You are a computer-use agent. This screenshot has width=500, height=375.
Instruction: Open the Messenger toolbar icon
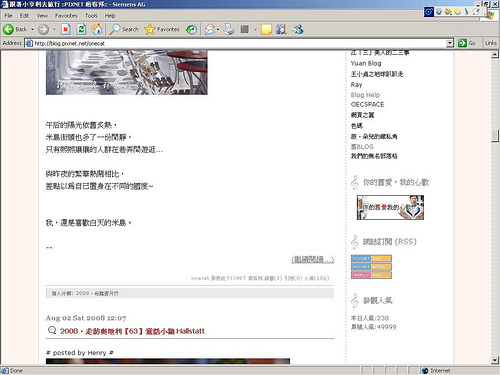point(298,29)
